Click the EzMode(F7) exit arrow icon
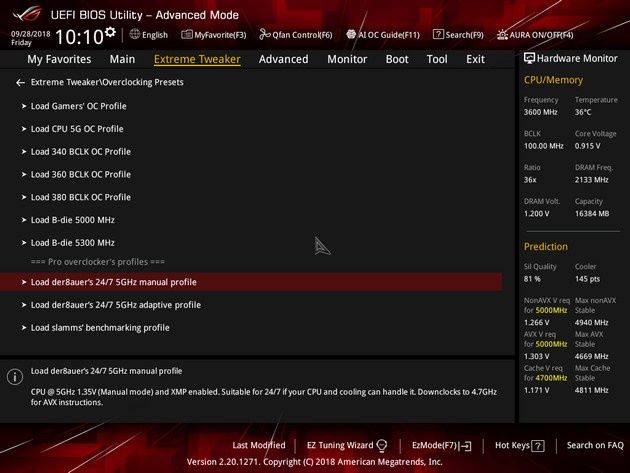Image resolution: width=630 pixels, height=473 pixels. pyautogui.click(x=466, y=446)
